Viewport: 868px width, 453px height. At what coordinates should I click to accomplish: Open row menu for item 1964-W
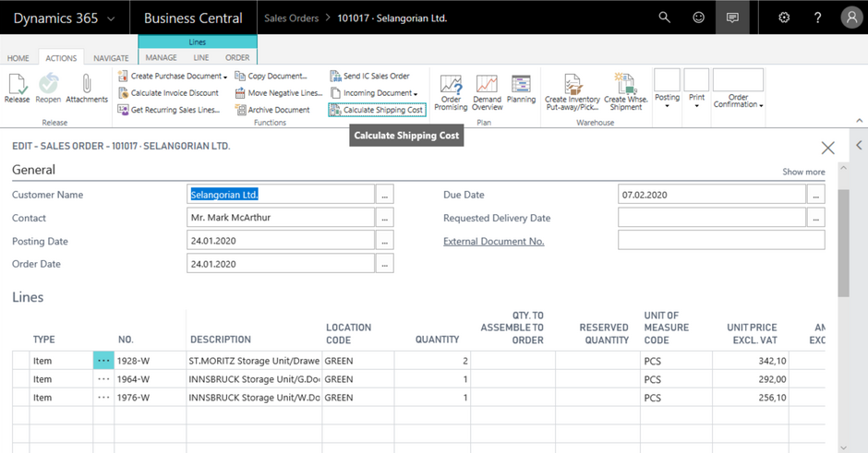[x=103, y=379]
